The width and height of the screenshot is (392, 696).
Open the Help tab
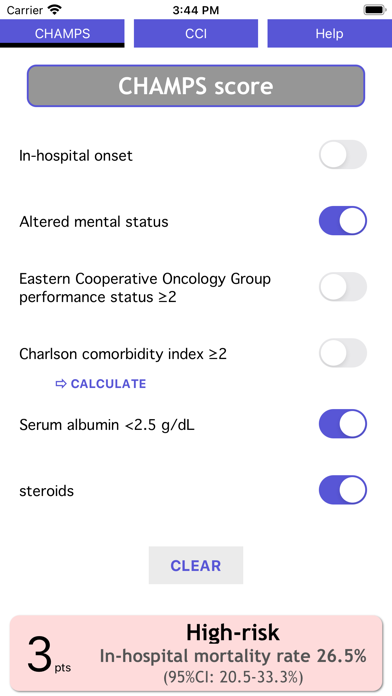(329, 33)
